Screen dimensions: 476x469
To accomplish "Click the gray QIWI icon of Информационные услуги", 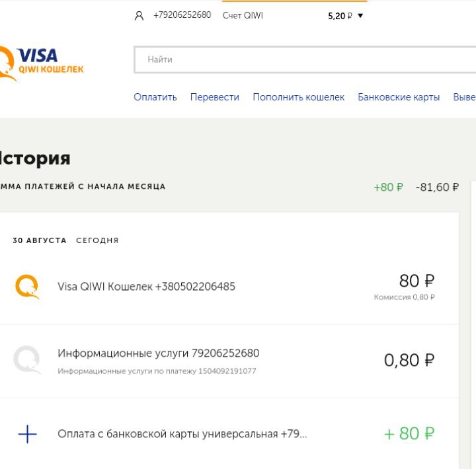I will click(27, 360).
